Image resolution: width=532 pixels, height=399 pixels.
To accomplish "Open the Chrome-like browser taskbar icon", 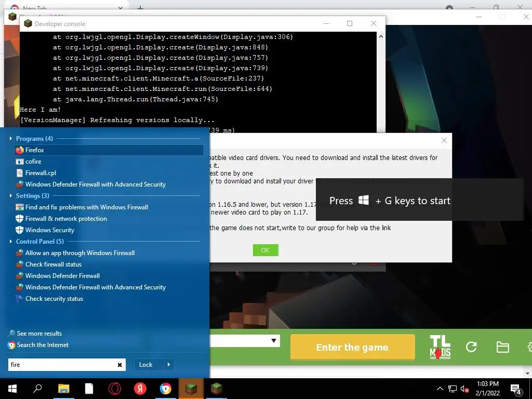I will tap(166, 389).
